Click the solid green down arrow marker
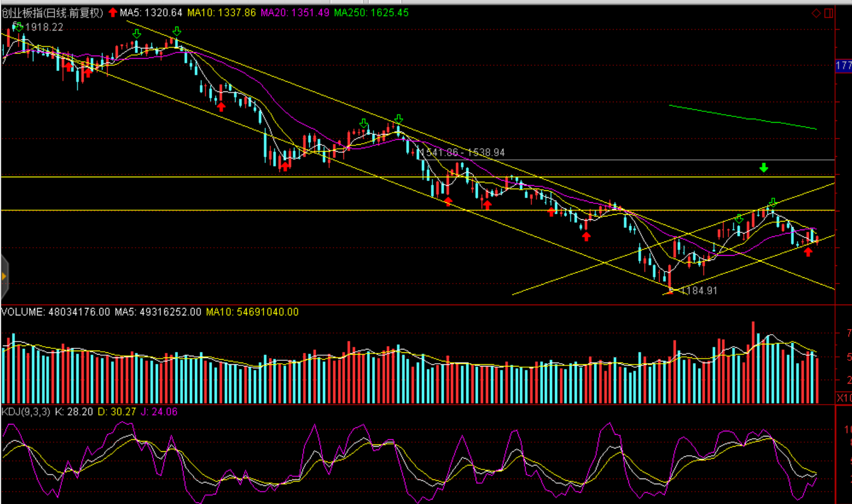 click(764, 168)
